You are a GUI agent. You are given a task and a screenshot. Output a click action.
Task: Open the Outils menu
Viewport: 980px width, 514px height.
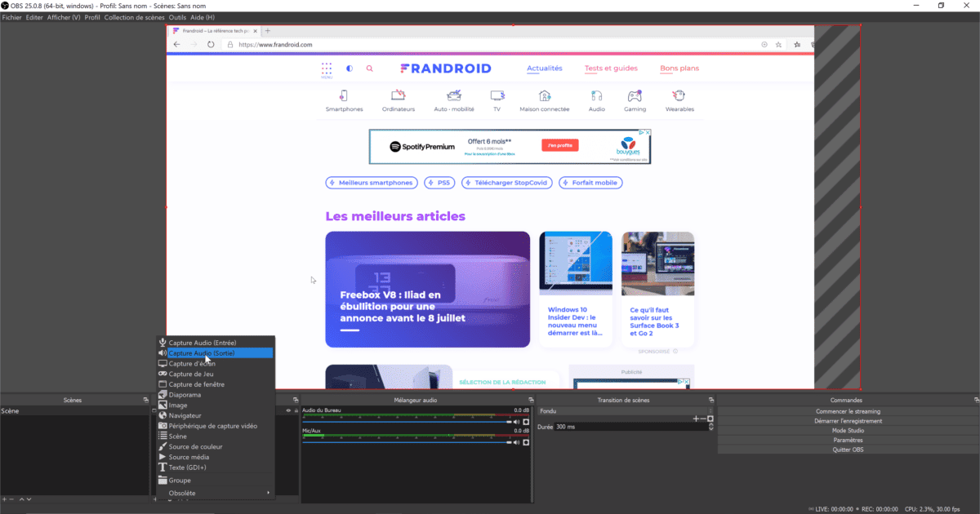click(177, 17)
